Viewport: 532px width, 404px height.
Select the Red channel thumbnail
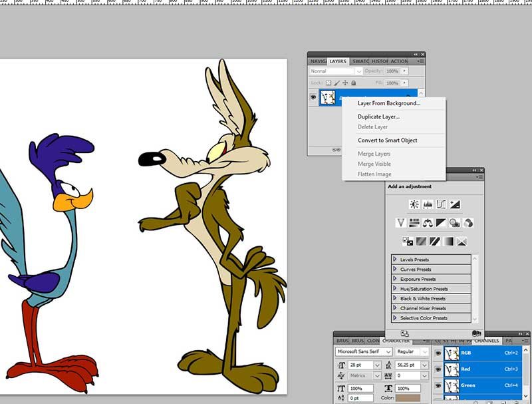pyautogui.click(x=452, y=369)
